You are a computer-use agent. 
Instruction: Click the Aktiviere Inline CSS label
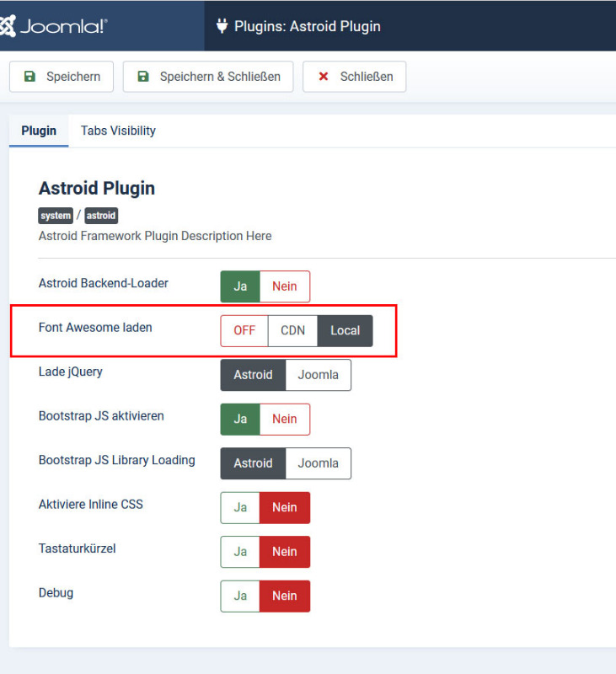point(91,504)
